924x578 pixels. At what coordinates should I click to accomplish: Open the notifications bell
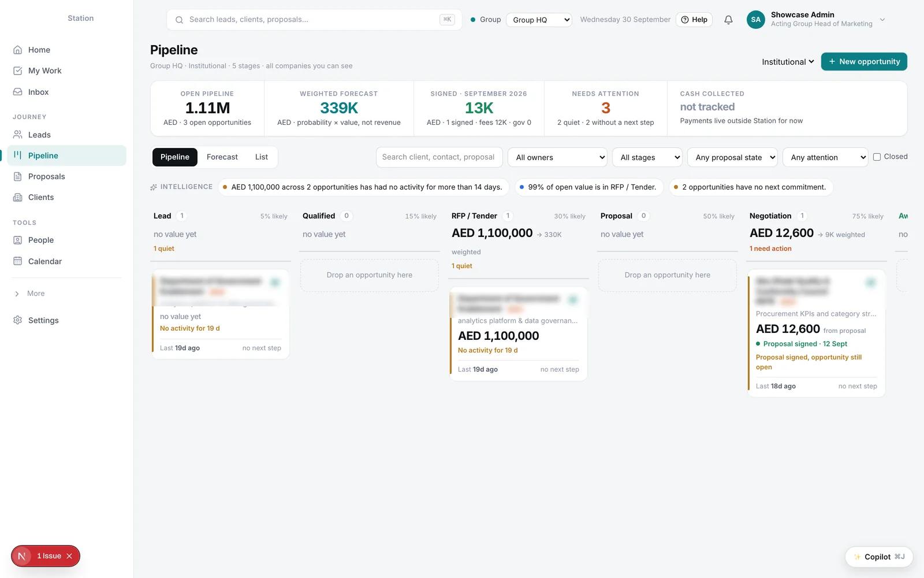(728, 20)
